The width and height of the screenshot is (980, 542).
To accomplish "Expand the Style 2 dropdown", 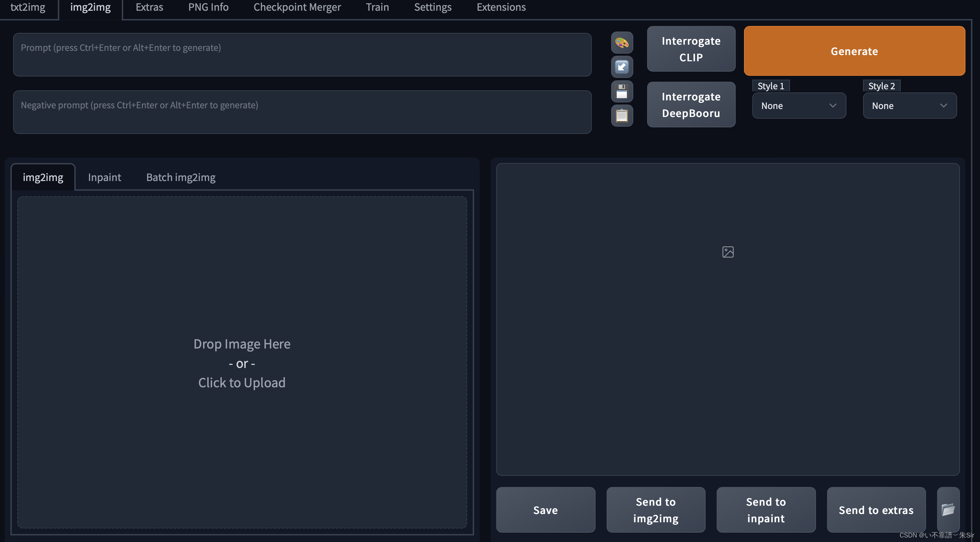I will [909, 106].
